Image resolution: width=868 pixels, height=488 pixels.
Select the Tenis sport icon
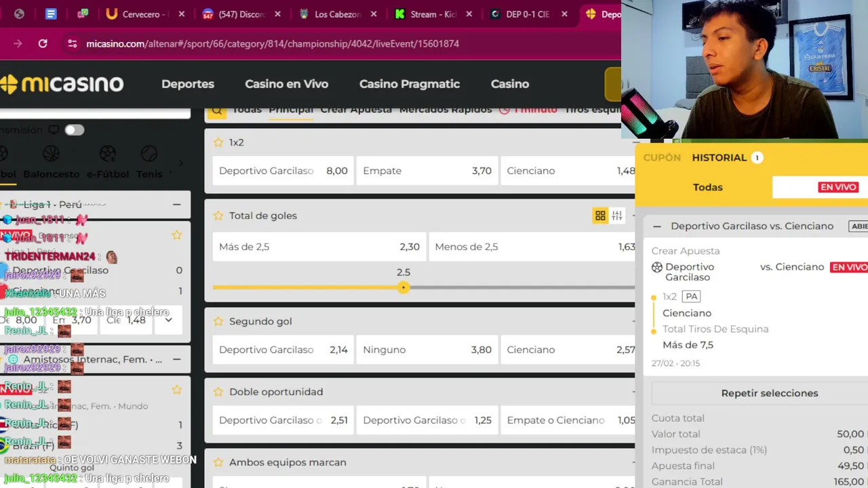tap(149, 154)
